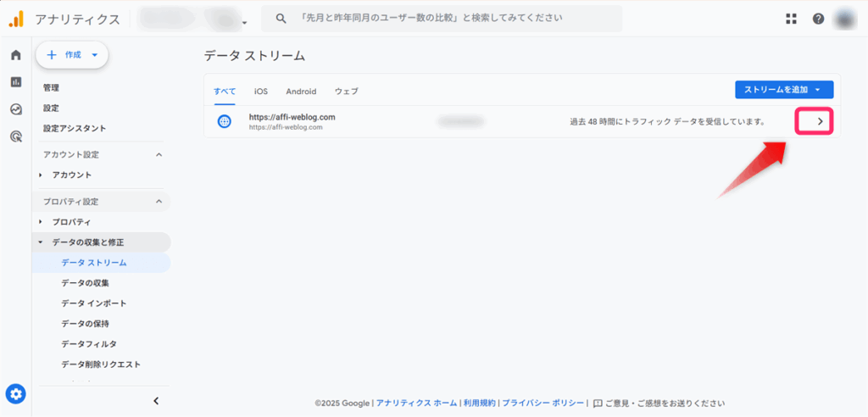Screen dimensions: 868x417
Task: Click the blue Admin gear icon
Action: pyautogui.click(x=16, y=394)
